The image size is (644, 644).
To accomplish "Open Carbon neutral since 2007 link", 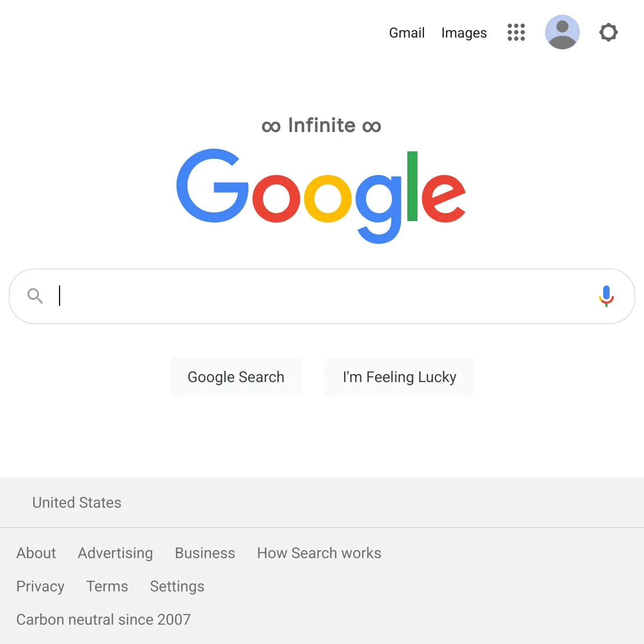I will coord(104,619).
